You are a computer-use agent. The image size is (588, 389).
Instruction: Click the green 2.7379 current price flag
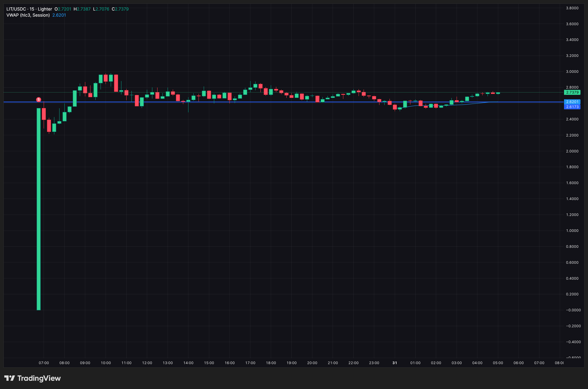click(x=572, y=92)
